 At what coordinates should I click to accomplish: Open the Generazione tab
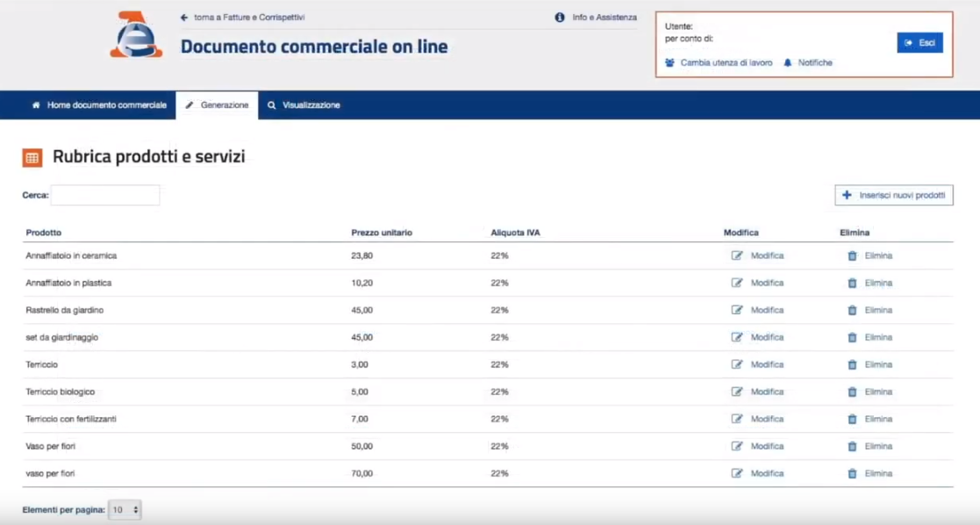click(x=217, y=105)
